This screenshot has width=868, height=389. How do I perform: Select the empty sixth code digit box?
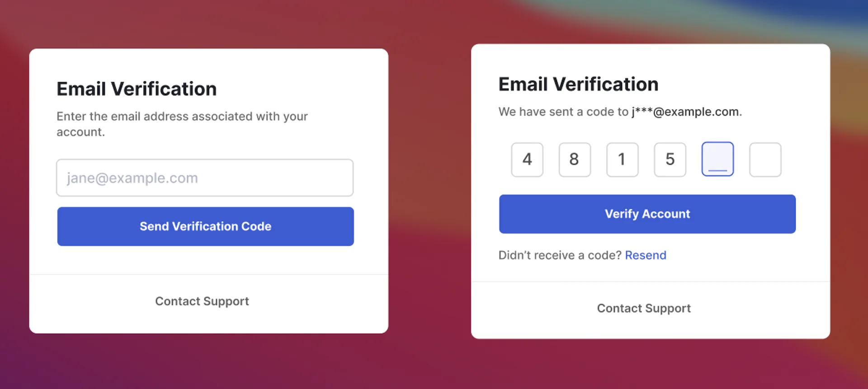pos(765,159)
